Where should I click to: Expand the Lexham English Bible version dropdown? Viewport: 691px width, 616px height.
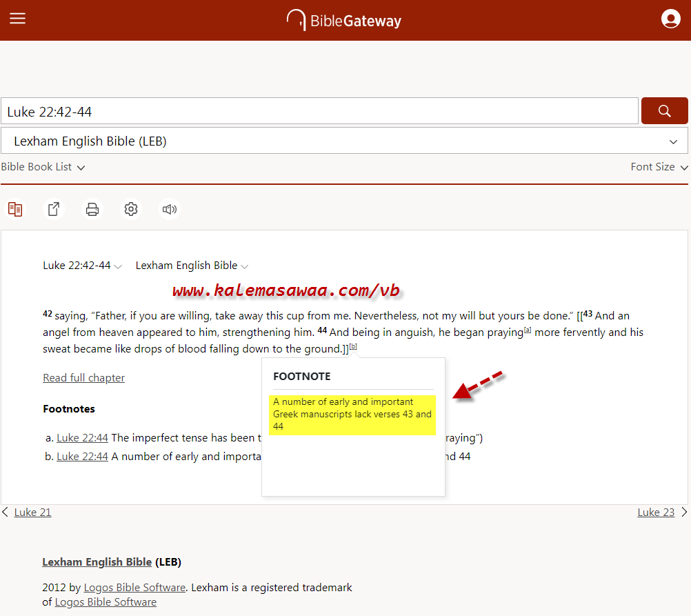click(x=343, y=141)
